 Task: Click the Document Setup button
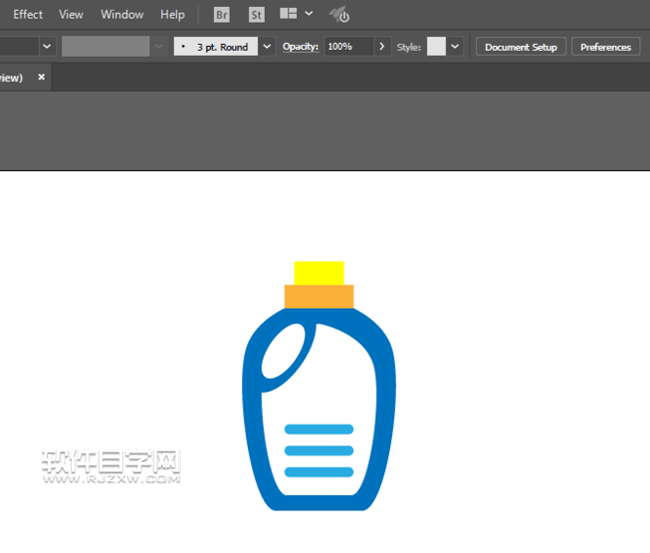(521, 47)
